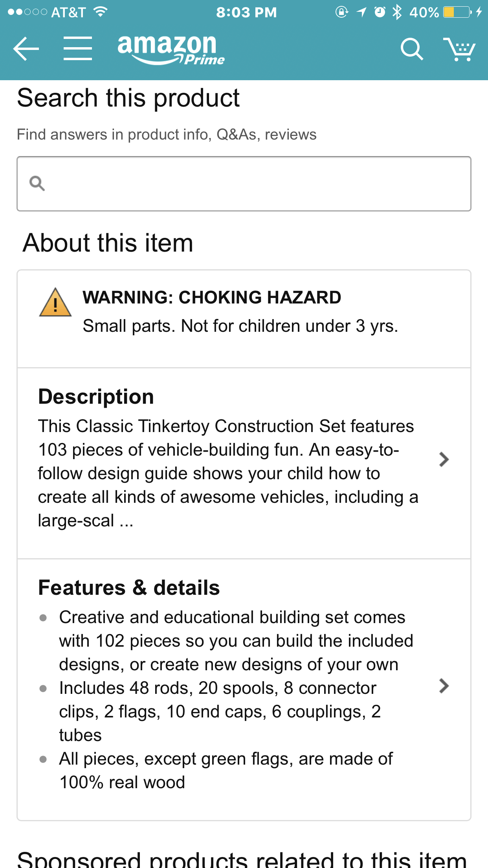The image size is (488, 868).
Task: Tap the WARNING: CHOKING HAZARD notice
Action: pos(211,297)
